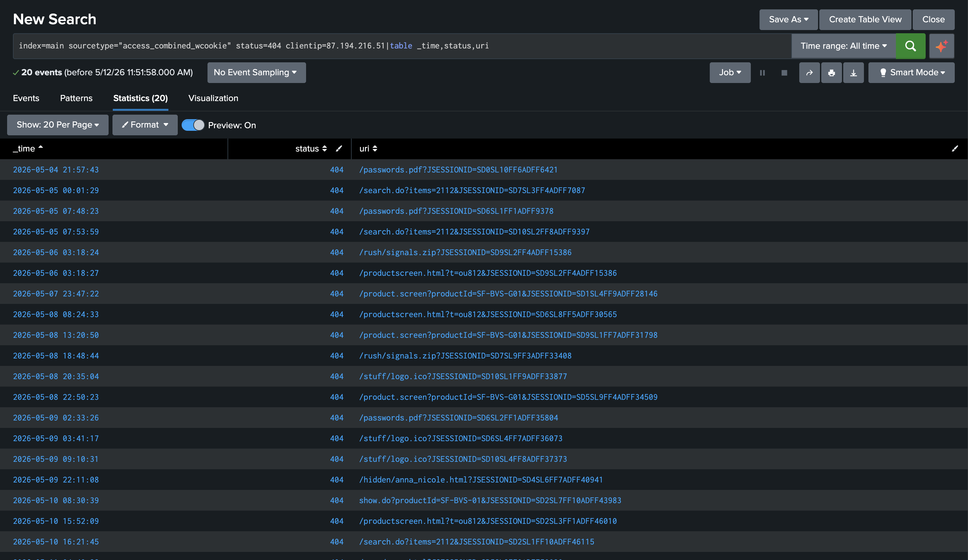Click uri /search.do?items=2112 ending ADFF7087
Screen dimensions: 968x560
click(x=472, y=190)
